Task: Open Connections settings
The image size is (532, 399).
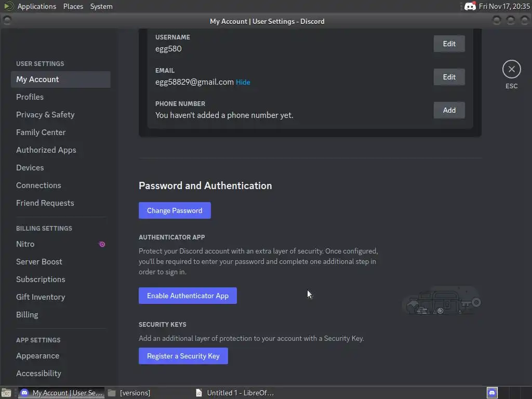Action: click(x=61, y=185)
